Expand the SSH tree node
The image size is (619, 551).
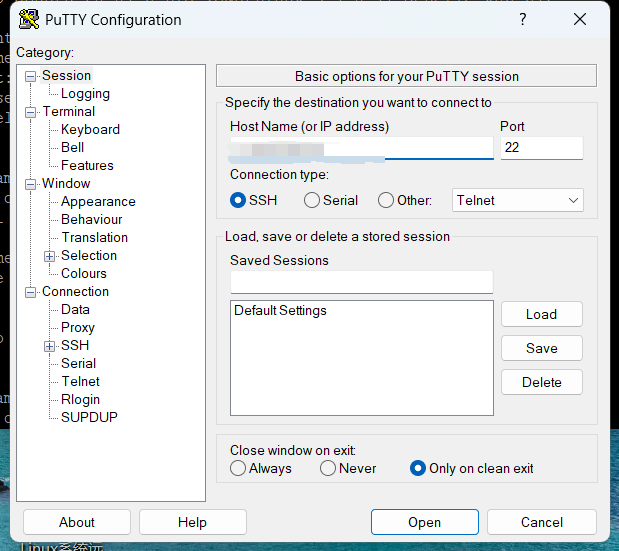(49, 347)
